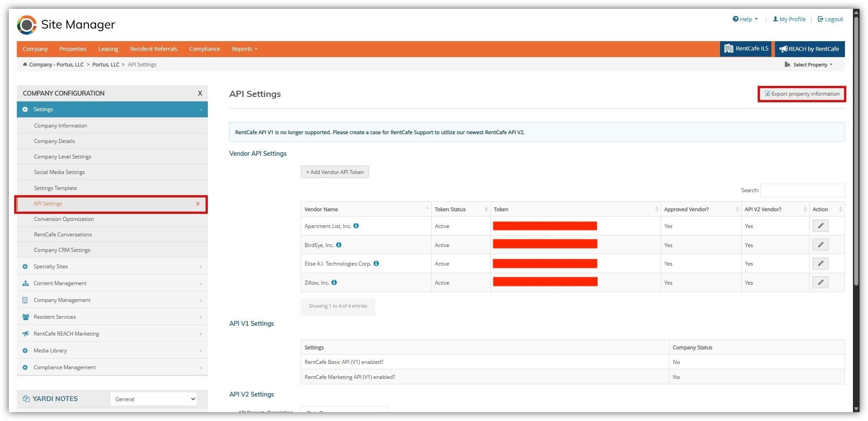The image size is (868, 421).
Task: Close the Company Configuration panel
Action: click(x=200, y=93)
